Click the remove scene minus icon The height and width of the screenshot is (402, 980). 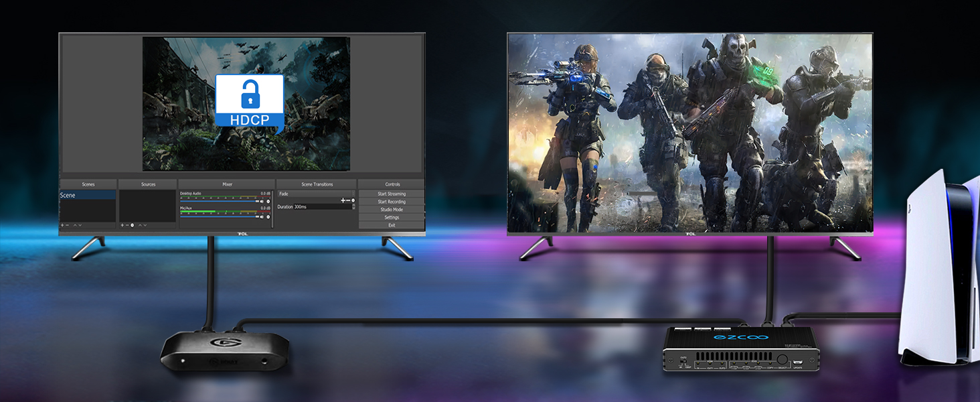pyautogui.click(x=67, y=225)
